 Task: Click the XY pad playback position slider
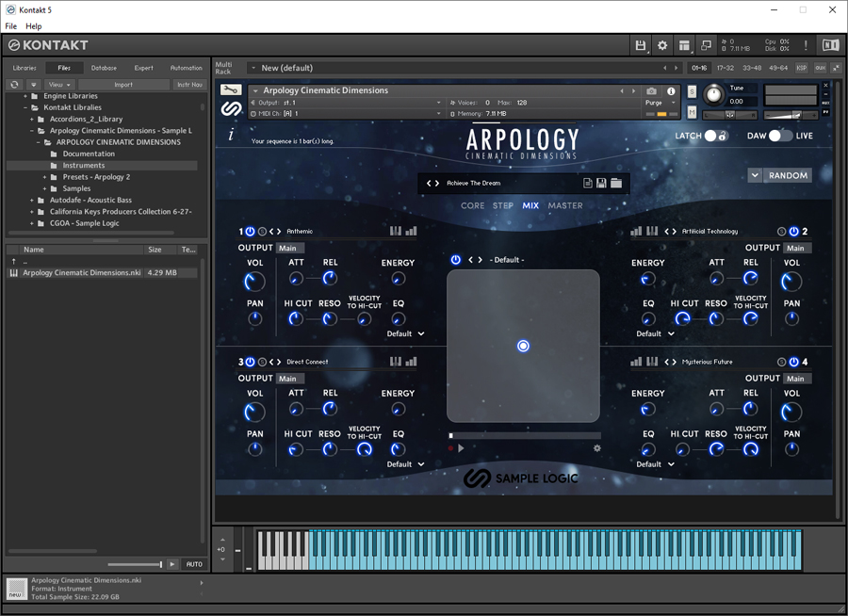pyautogui.click(x=525, y=435)
